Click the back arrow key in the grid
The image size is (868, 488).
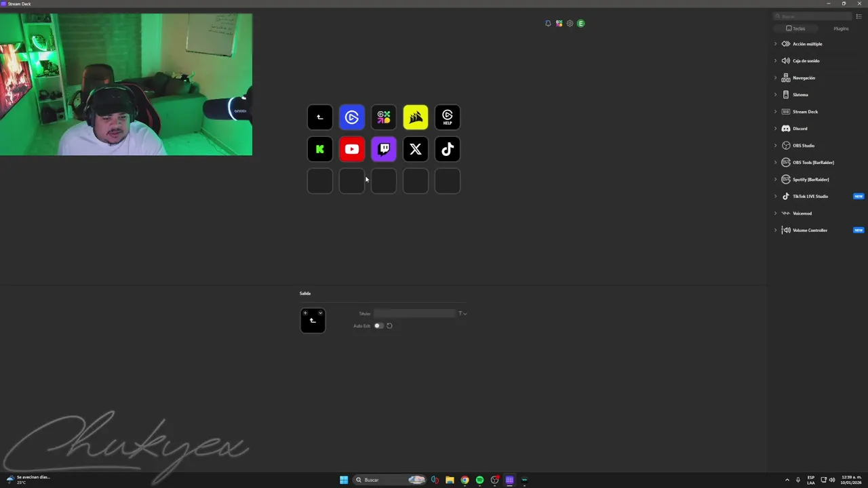[x=320, y=117]
